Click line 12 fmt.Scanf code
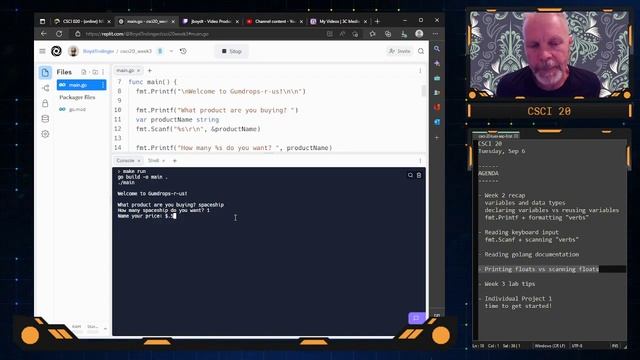The width and height of the screenshot is (640, 360). pos(198,129)
